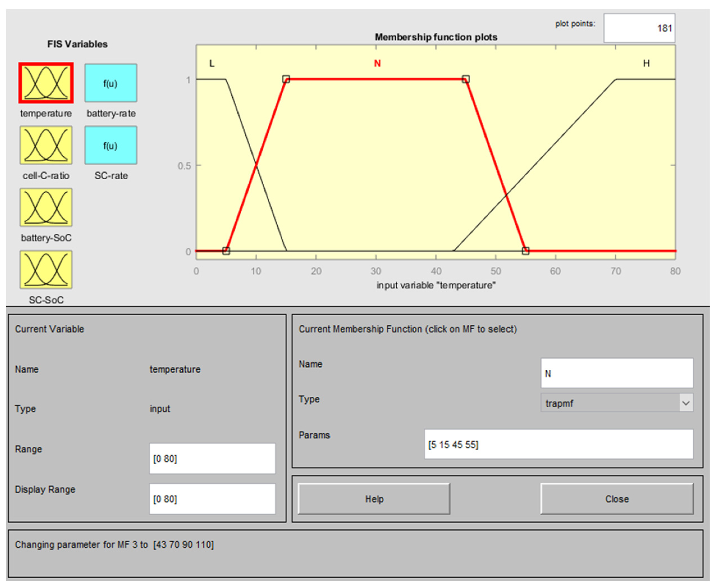Click the Range input field
The height and width of the screenshot is (588, 717).
coord(212,459)
